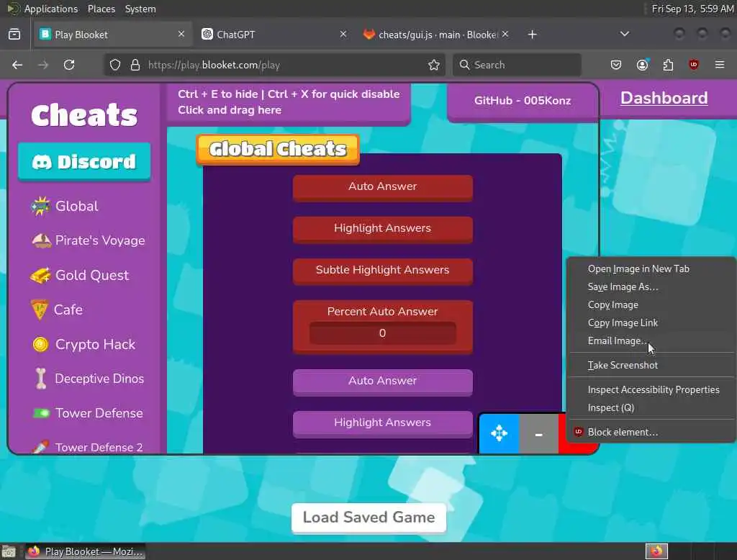
Task: Open the Dashboard link
Action: click(664, 98)
